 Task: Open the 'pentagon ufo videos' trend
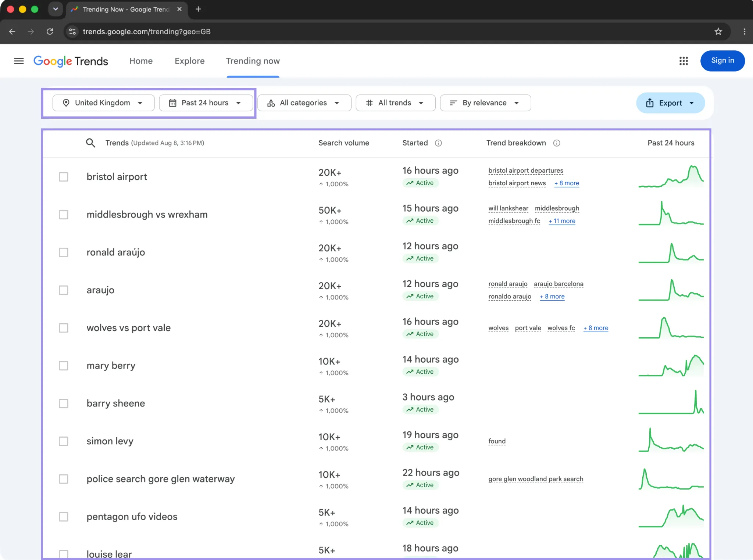click(x=132, y=517)
